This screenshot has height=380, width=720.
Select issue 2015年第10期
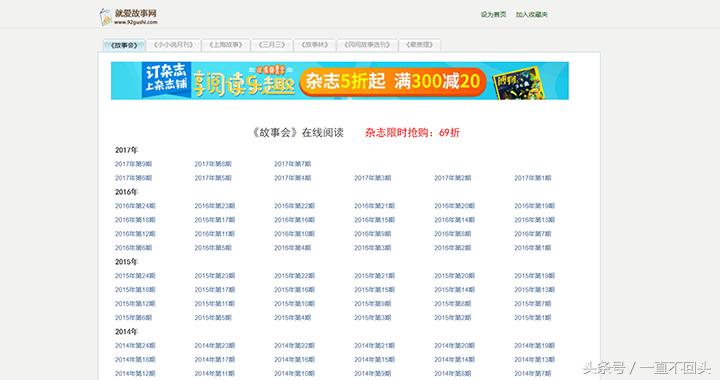[x=294, y=304]
